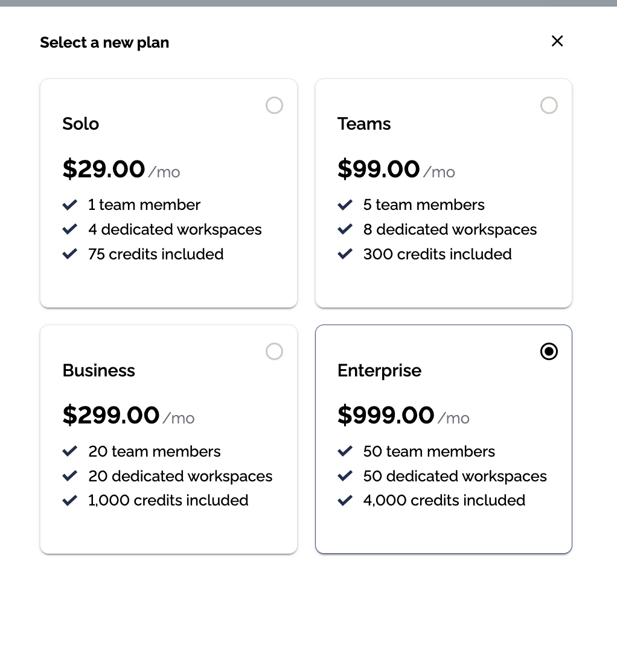
Task: Click checkmark beside 20 team members
Action: click(70, 452)
